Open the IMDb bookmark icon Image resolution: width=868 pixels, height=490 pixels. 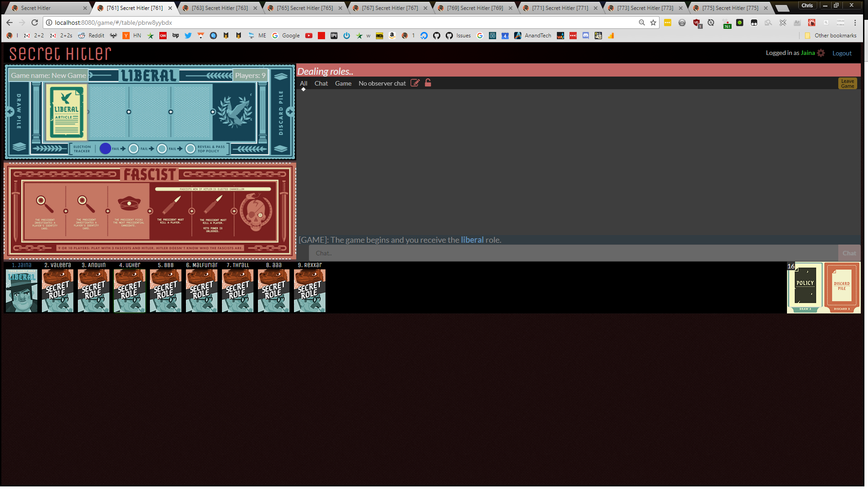[x=380, y=36]
